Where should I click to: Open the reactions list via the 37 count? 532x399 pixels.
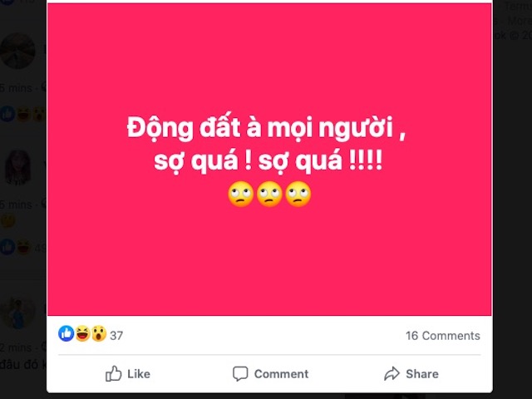(x=116, y=336)
